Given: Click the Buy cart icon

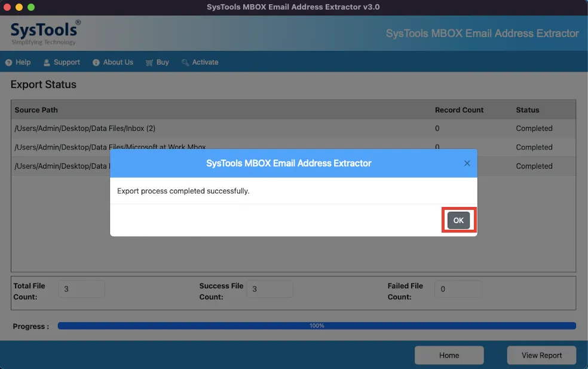Looking at the screenshot, I should click(149, 63).
